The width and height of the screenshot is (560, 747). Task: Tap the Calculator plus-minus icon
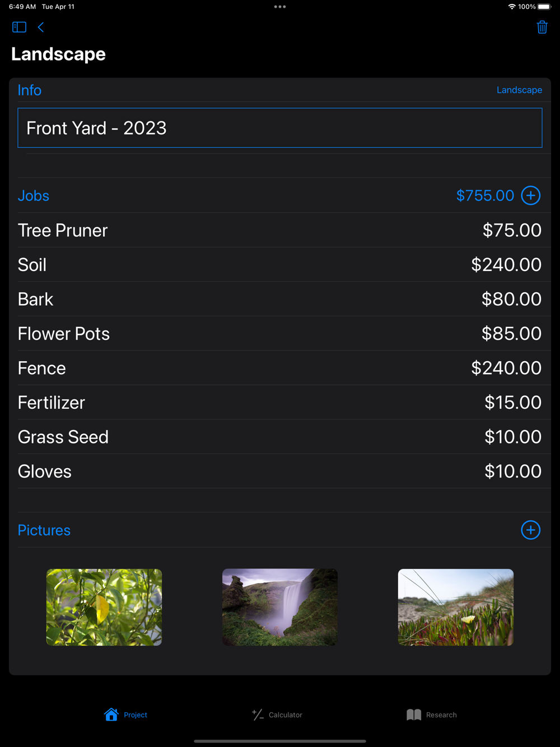(258, 715)
